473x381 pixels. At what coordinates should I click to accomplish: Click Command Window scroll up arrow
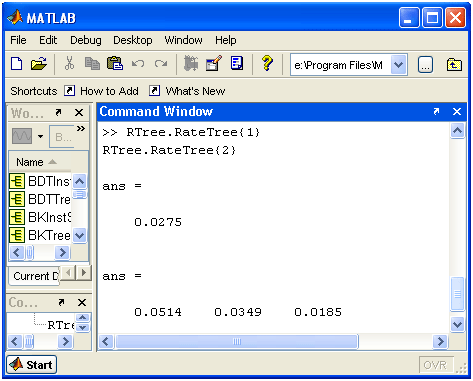pos(457,130)
